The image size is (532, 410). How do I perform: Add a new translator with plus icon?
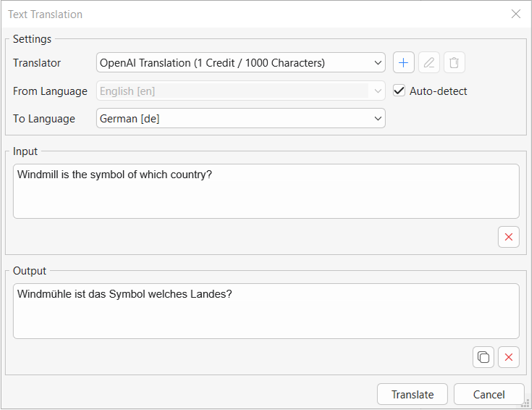tap(403, 62)
